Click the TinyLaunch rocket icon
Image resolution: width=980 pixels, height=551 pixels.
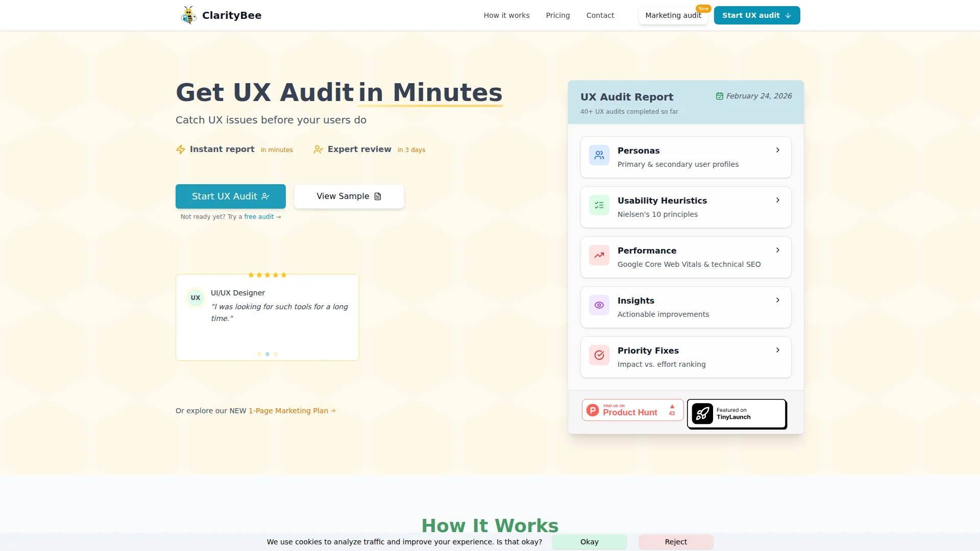pos(702,414)
